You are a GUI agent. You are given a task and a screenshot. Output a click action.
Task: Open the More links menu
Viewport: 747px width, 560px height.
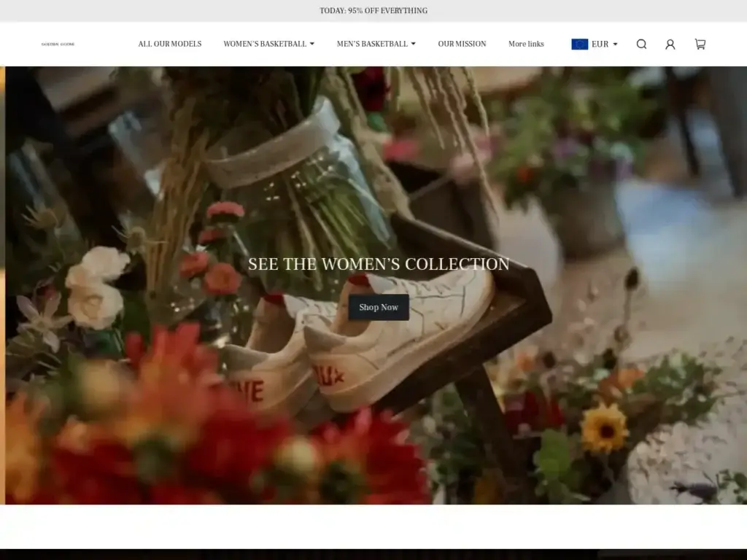tap(526, 44)
